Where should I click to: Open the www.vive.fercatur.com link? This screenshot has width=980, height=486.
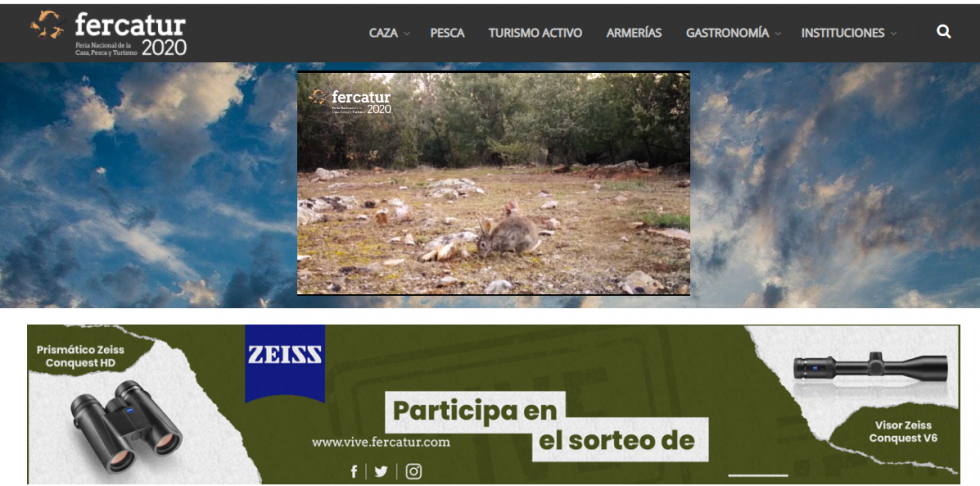(381, 442)
